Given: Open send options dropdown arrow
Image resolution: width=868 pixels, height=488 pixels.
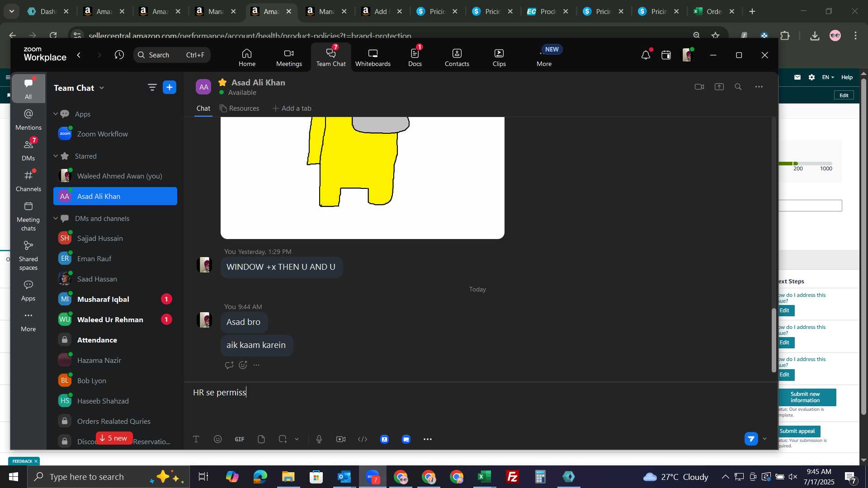Looking at the screenshot, I should tap(765, 439).
